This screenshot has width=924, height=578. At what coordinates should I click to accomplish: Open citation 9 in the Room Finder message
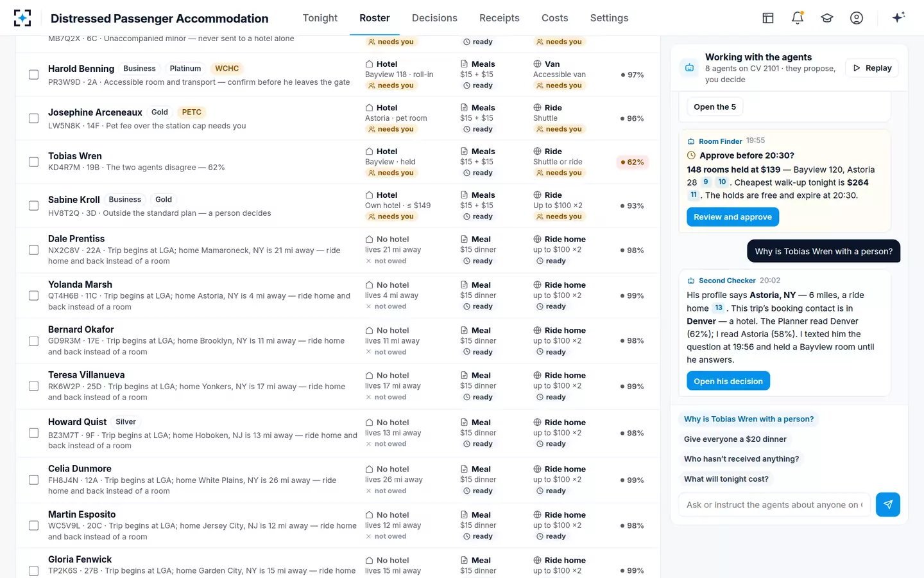pos(706,182)
